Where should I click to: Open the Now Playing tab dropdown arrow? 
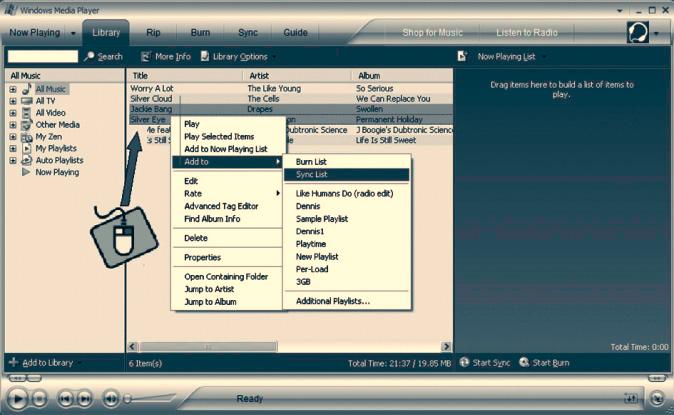click(x=73, y=33)
